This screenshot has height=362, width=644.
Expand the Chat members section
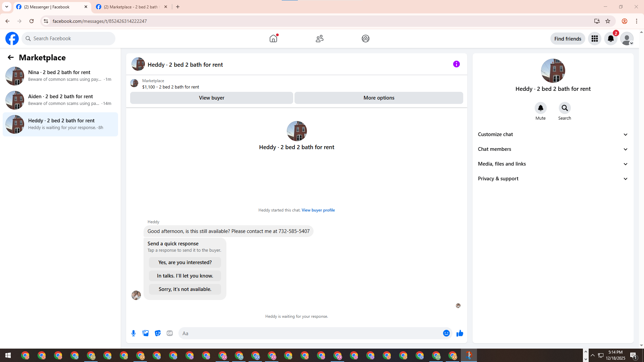(x=553, y=149)
